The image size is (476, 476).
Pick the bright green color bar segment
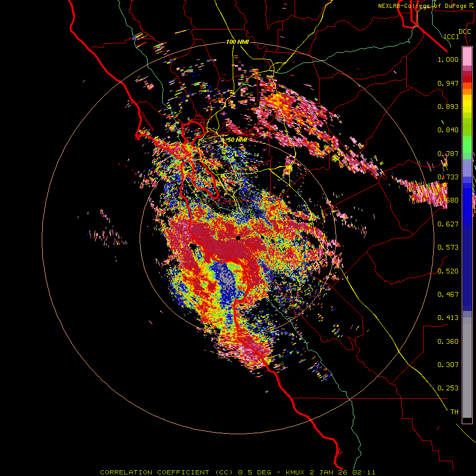click(467, 144)
